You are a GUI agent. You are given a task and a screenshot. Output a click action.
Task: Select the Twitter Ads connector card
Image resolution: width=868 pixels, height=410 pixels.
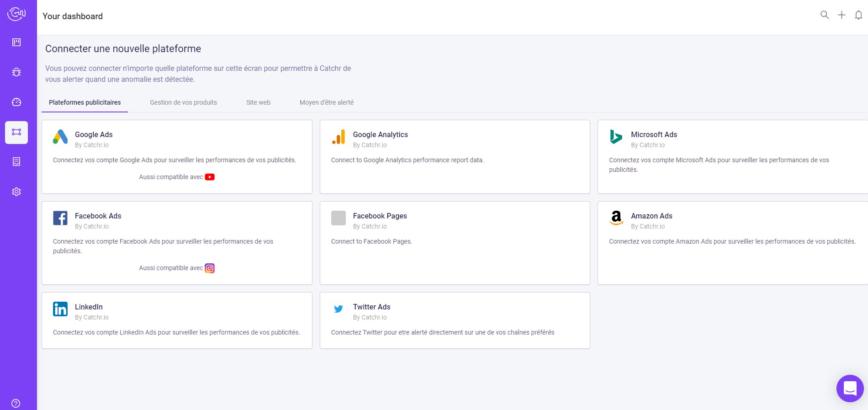[x=455, y=320]
